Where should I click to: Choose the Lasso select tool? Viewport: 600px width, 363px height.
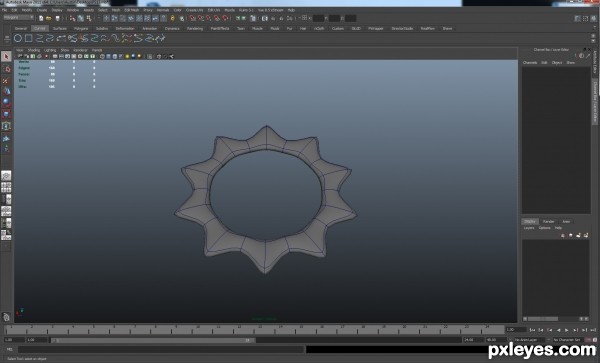pyautogui.click(x=6, y=69)
